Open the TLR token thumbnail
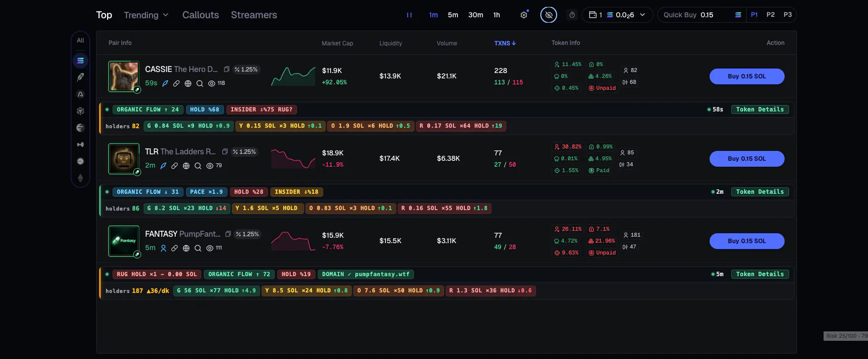This screenshot has height=359, width=868. click(124, 159)
